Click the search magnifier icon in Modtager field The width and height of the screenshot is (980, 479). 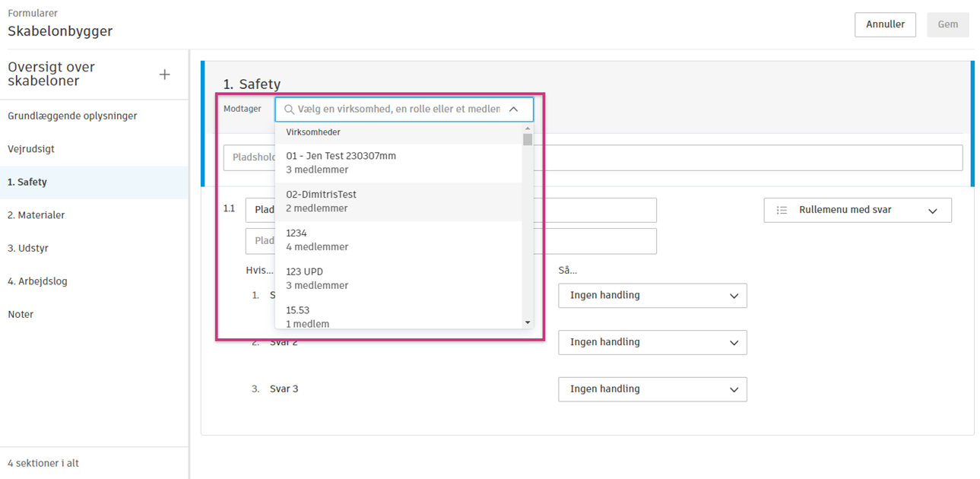[289, 109]
